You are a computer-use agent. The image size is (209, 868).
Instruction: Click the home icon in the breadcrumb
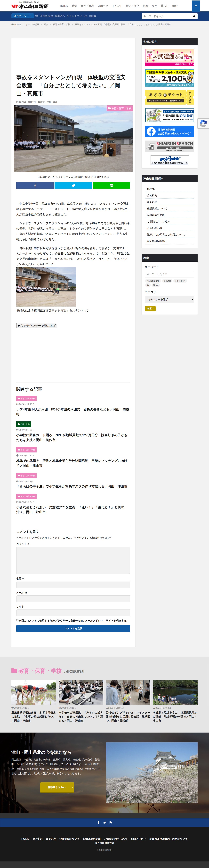[x=12, y=25]
